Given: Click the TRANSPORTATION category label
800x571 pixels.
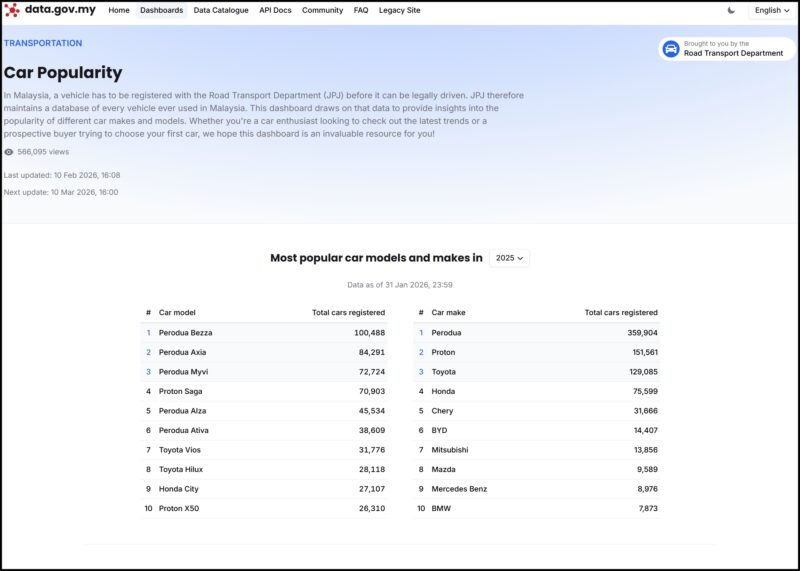Looking at the screenshot, I should click(x=43, y=43).
